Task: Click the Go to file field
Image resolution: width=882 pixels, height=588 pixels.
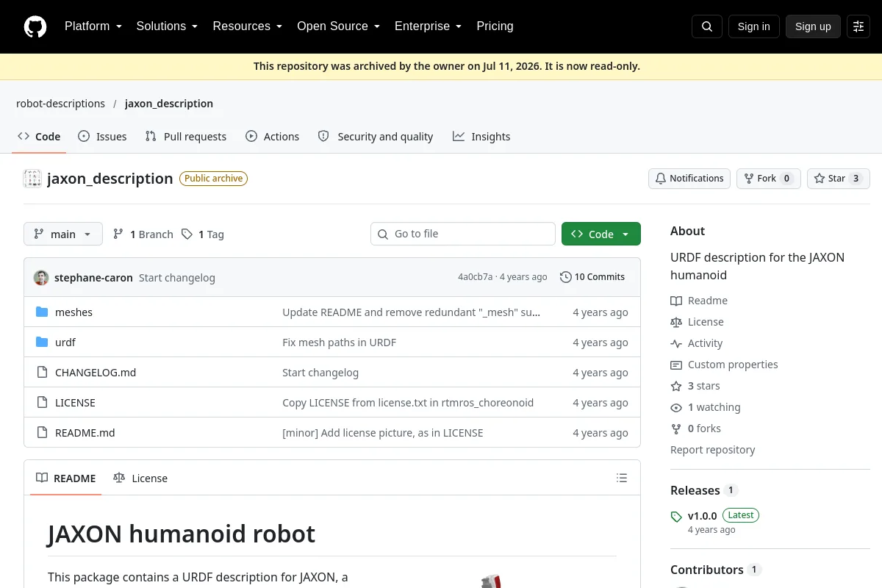Action: point(463,234)
